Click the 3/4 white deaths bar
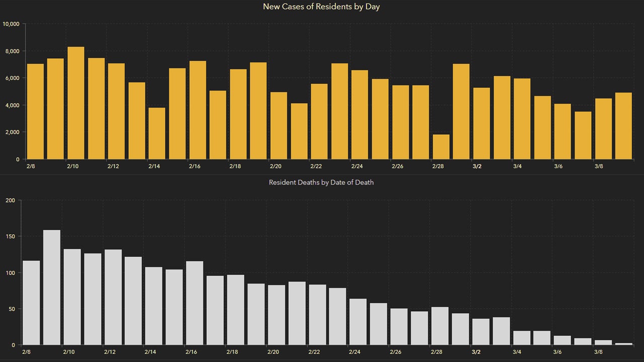 (522, 338)
